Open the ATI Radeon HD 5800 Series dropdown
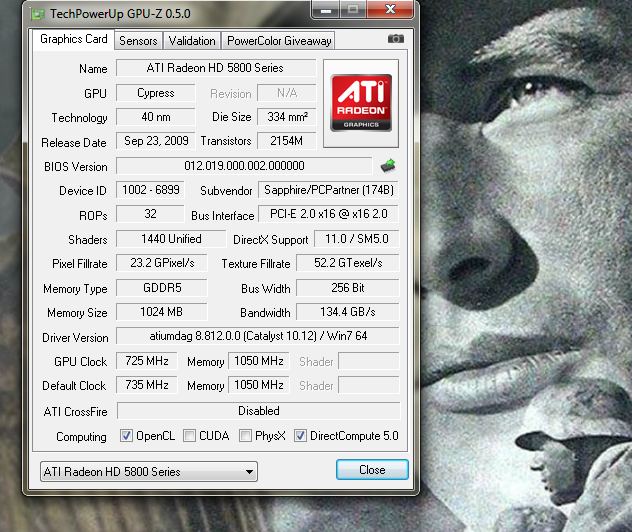The height and width of the screenshot is (532, 632). point(149,472)
